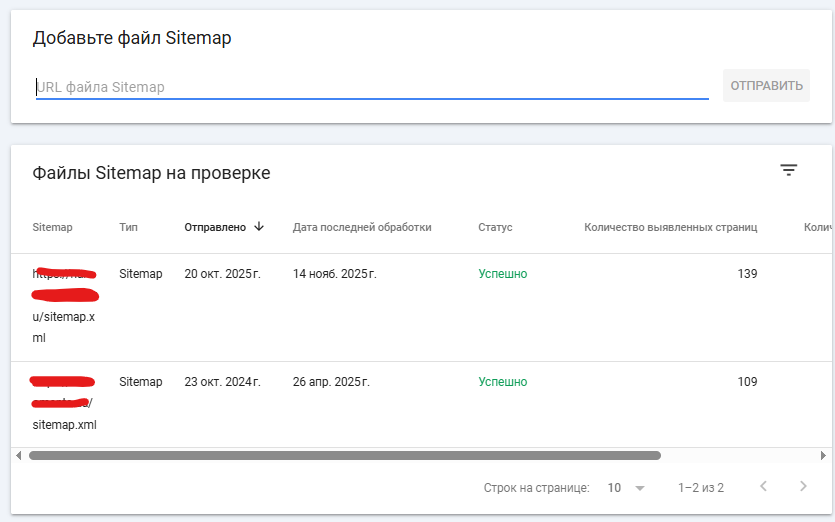Screen dimensions: 835x522
Task: Click the left arrow of horizontal scrollbar
Action: pos(19,455)
